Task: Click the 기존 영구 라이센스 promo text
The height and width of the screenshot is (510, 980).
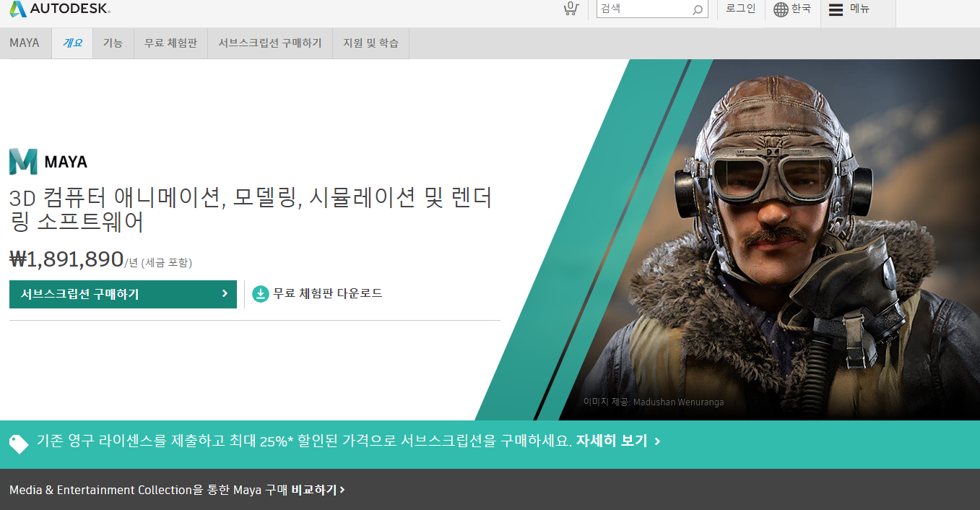Action: point(304,441)
